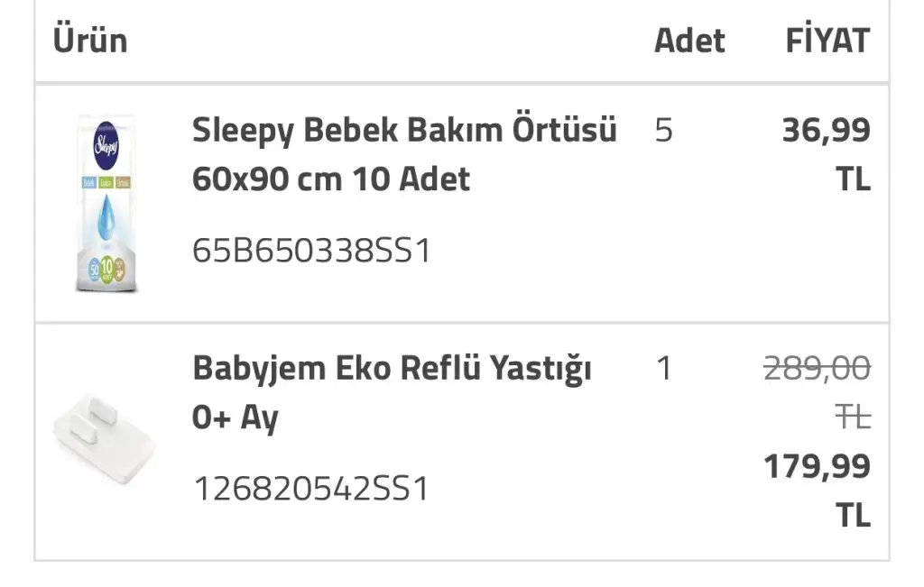
Task: Click the blue water drop on Sleepy package
Action: point(106,219)
